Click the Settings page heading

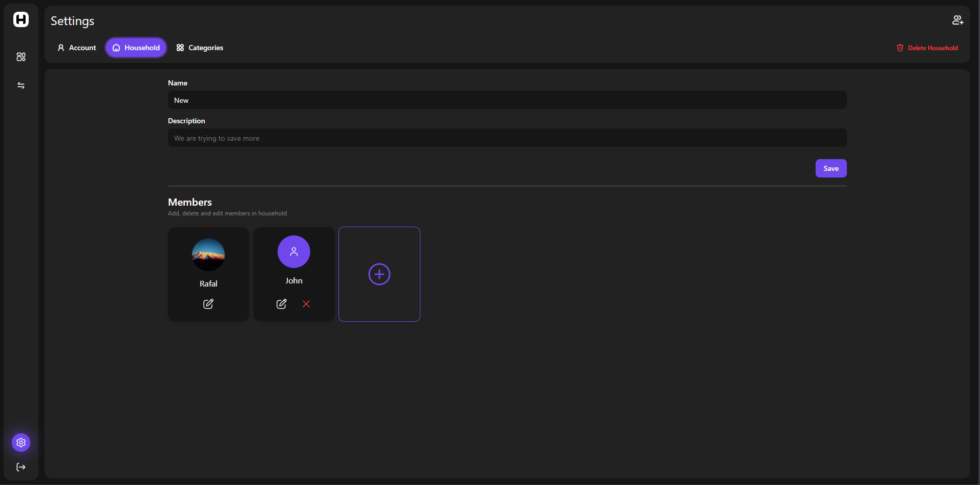[x=73, y=21]
